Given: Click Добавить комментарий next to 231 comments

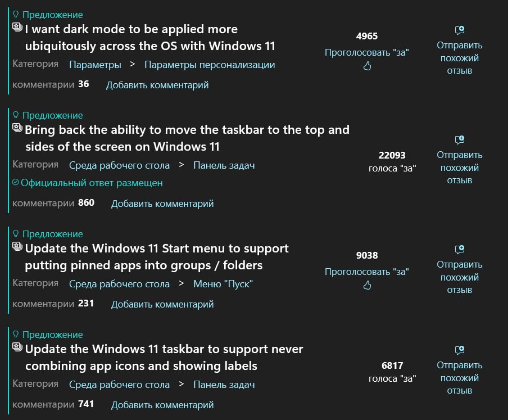Looking at the screenshot, I should point(162,304).
